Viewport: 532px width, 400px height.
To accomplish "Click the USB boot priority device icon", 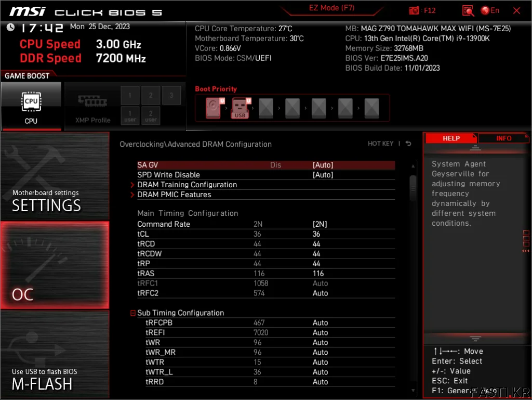I will [x=240, y=108].
